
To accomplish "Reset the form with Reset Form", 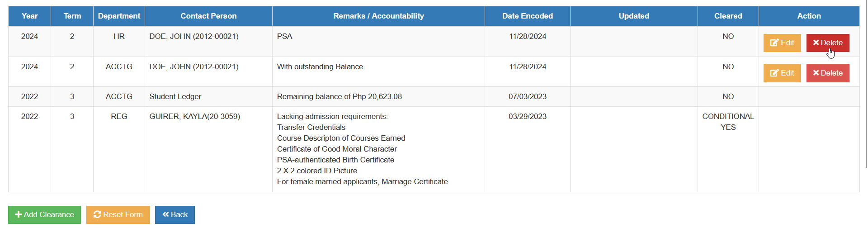I will point(118,215).
